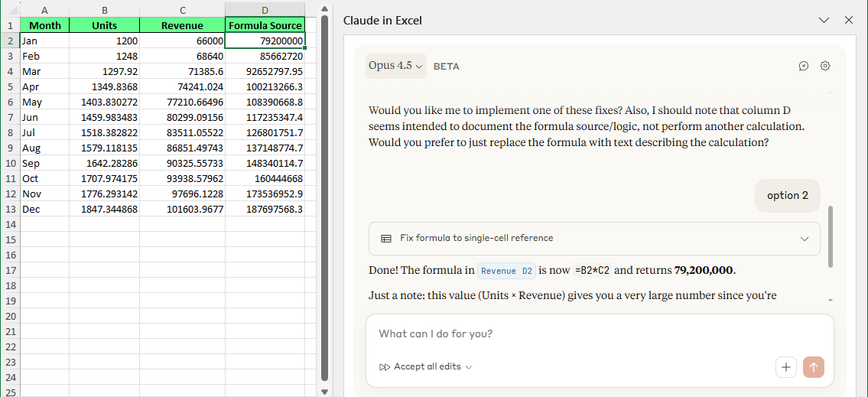
Task: Select column B header
Action: [105, 9]
